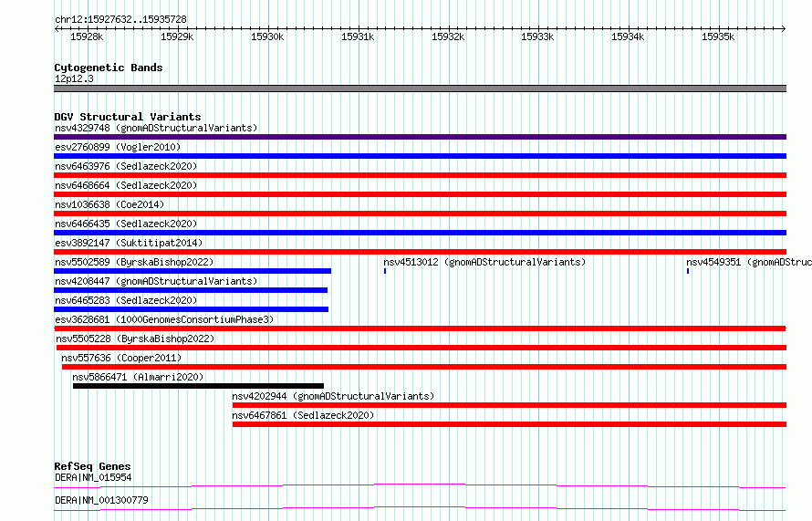This screenshot has width=812, height=521.
Task: Select the blue esv2760899 variant bar
Action: point(420,156)
